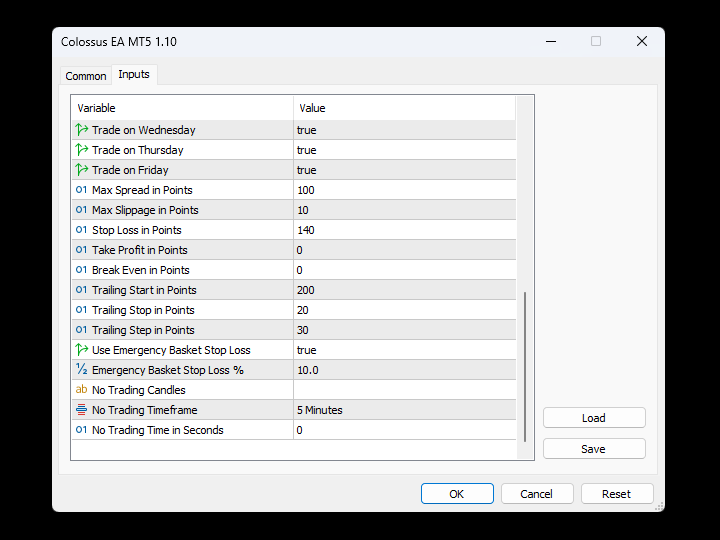The height and width of the screenshot is (540, 720).
Task: Click the integer icon beside Max Slippage in Points
Action: pos(81,210)
